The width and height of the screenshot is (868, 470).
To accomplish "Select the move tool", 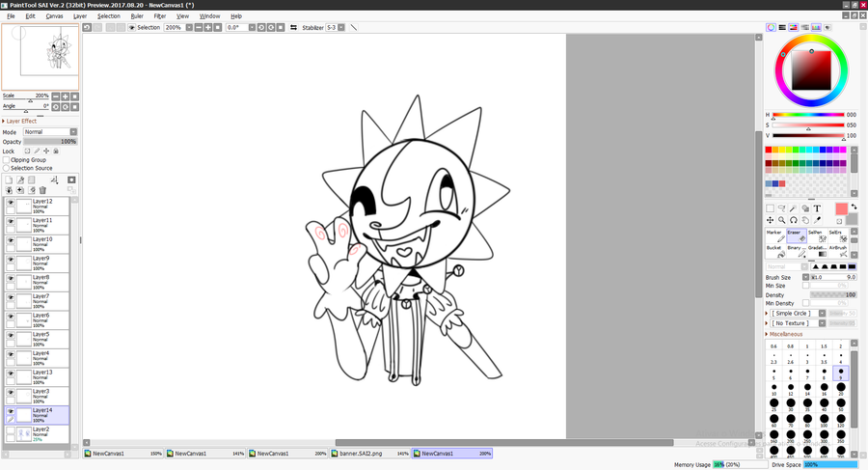I will pos(770,220).
